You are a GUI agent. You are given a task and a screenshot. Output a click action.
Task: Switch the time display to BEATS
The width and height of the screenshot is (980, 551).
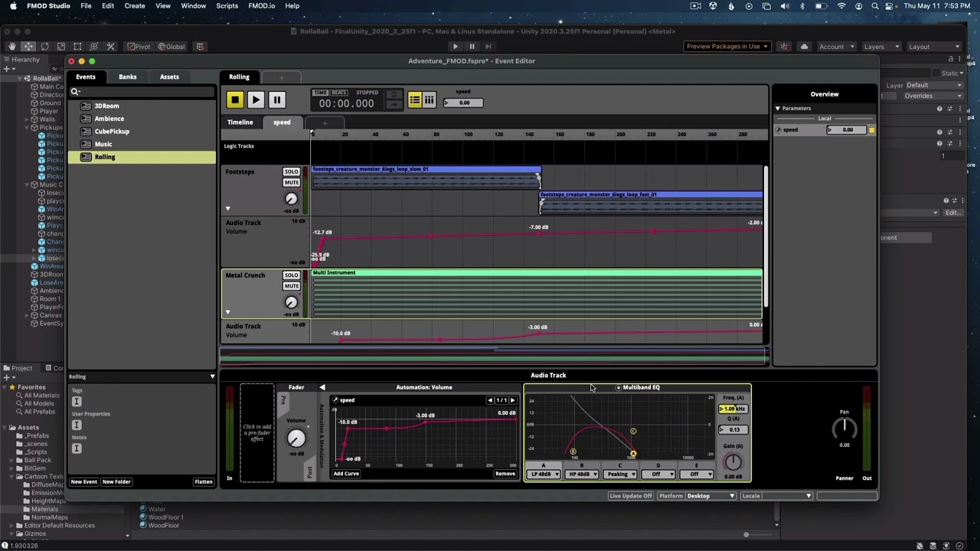coord(338,93)
